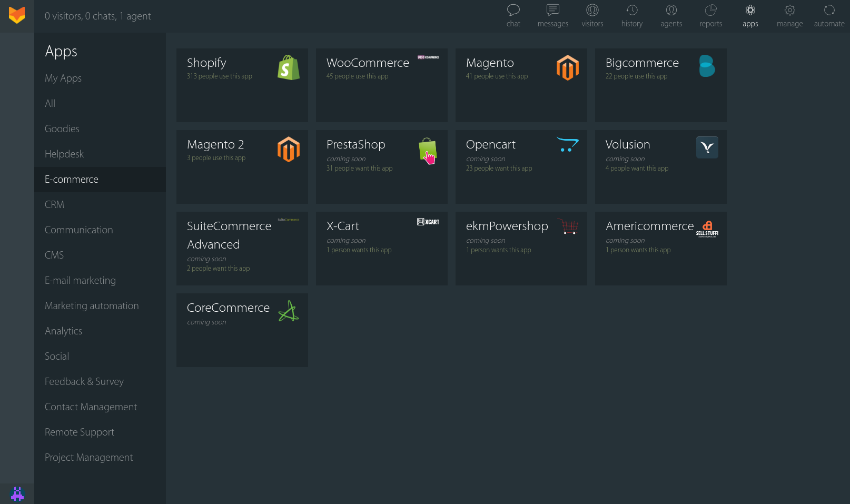Image resolution: width=850 pixels, height=504 pixels.
Task: Open the chat icon in top navigation
Action: click(513, 11)
